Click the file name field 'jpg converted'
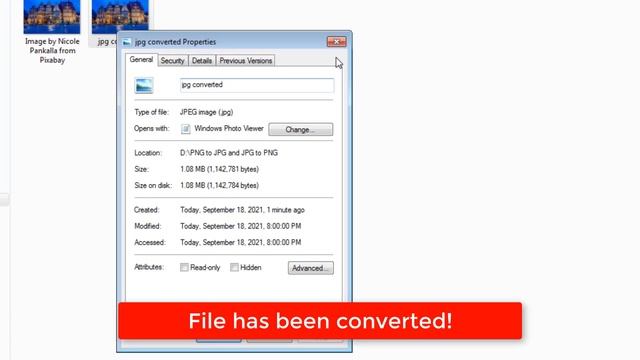The image size is (640, 360). [257, 85]
